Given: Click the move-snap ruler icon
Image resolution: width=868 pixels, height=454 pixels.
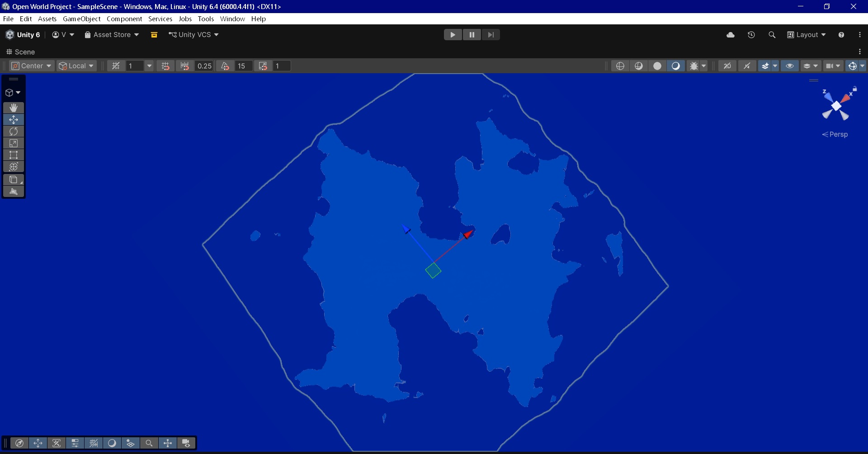Looking at the screenshot, I should click(x=185, y=66).
